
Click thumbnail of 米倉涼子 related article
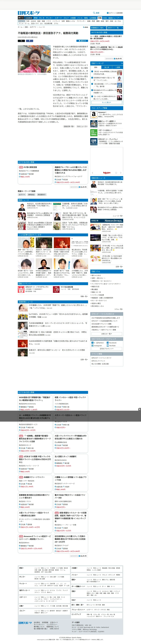(44, 243)
